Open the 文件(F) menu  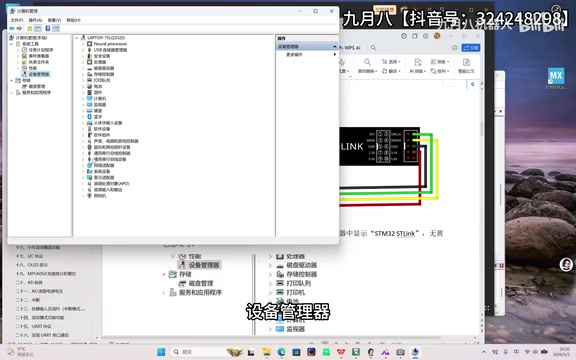click(x=17, y=20)
